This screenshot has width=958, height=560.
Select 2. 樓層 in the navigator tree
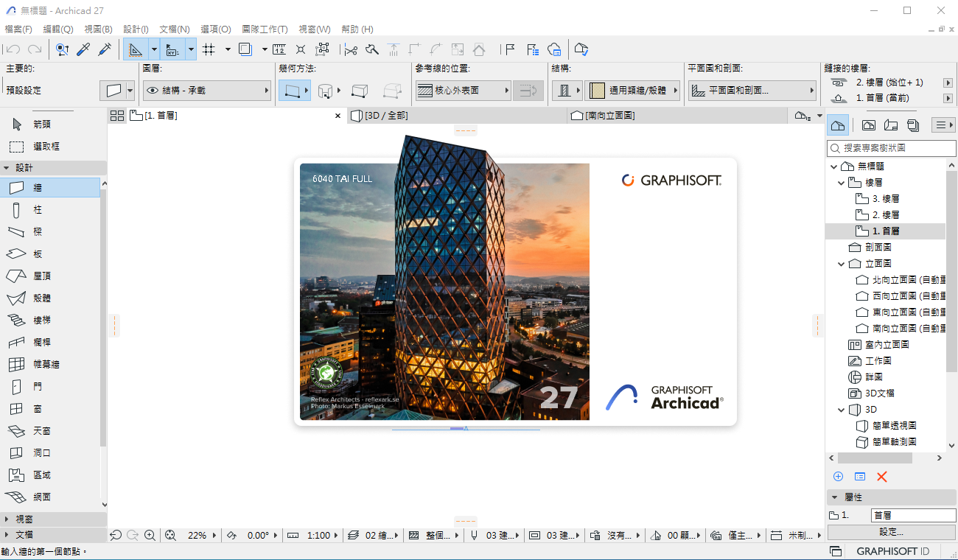885,214
